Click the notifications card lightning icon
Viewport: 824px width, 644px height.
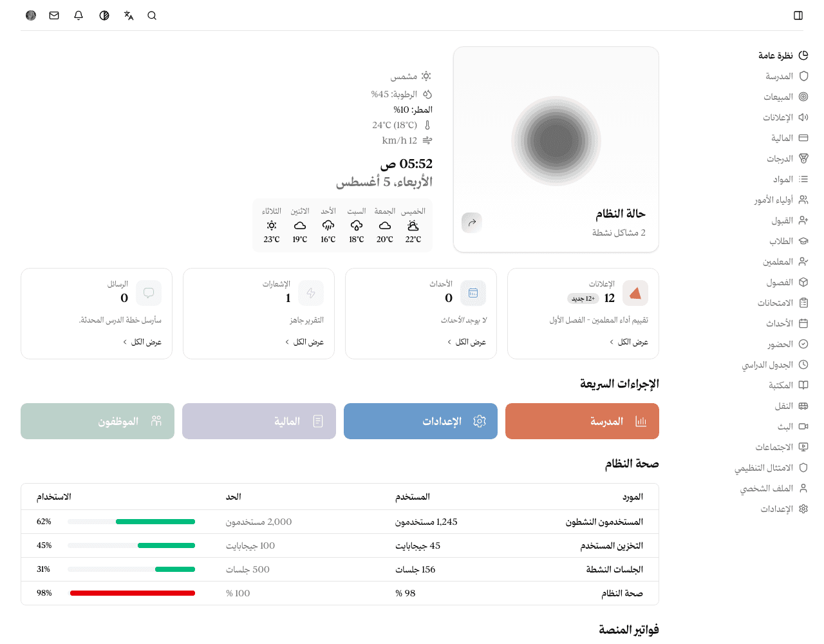click(x=311, y=294)
